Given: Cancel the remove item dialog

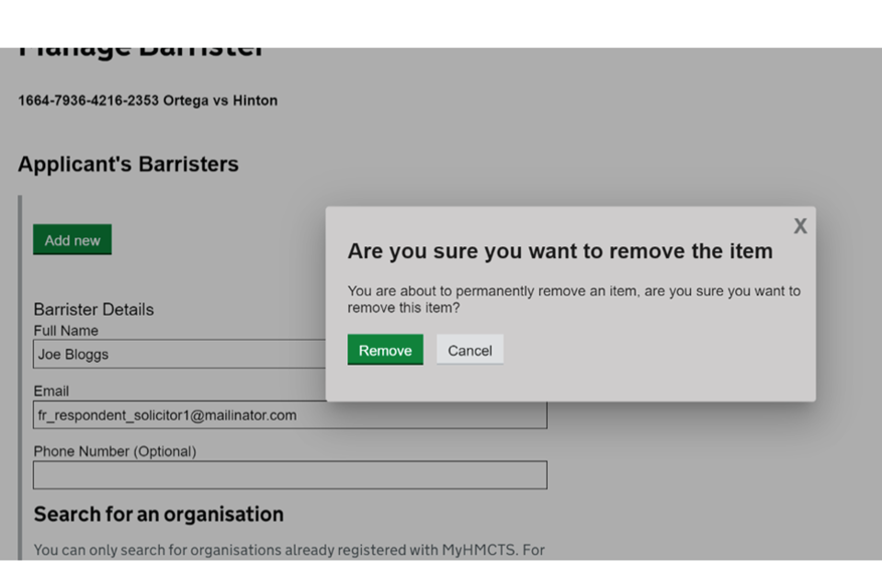Looking at the screenshot, I should click(469, 350).
